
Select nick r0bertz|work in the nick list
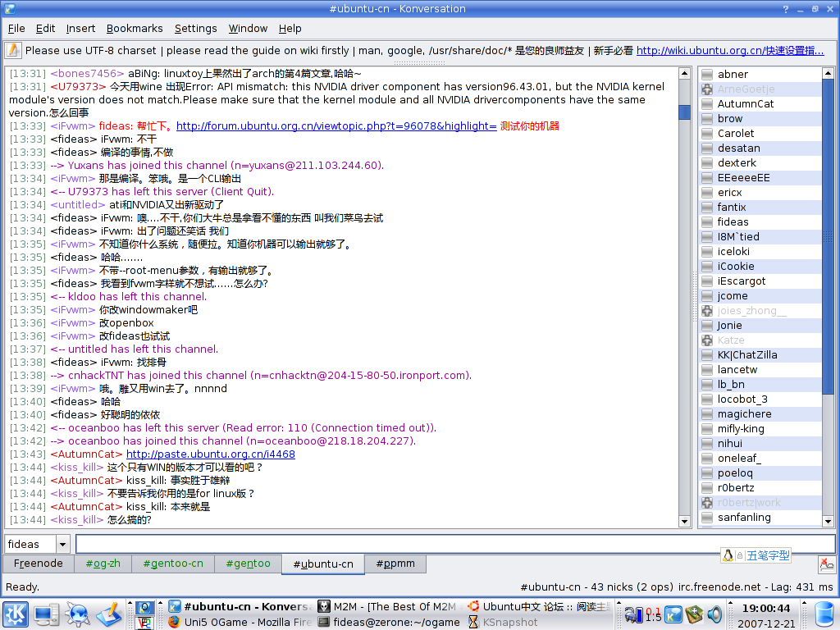760,503
